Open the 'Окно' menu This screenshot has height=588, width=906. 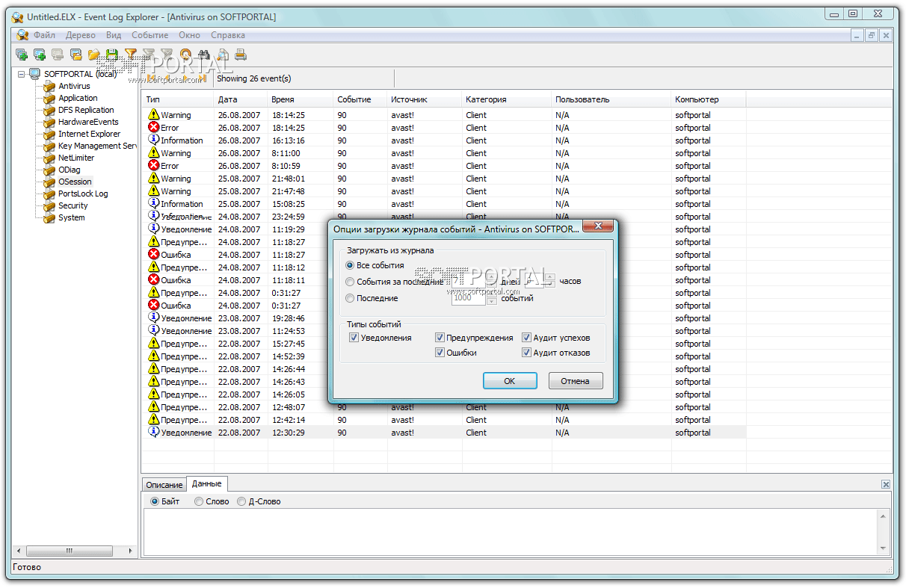click(189, 35)
